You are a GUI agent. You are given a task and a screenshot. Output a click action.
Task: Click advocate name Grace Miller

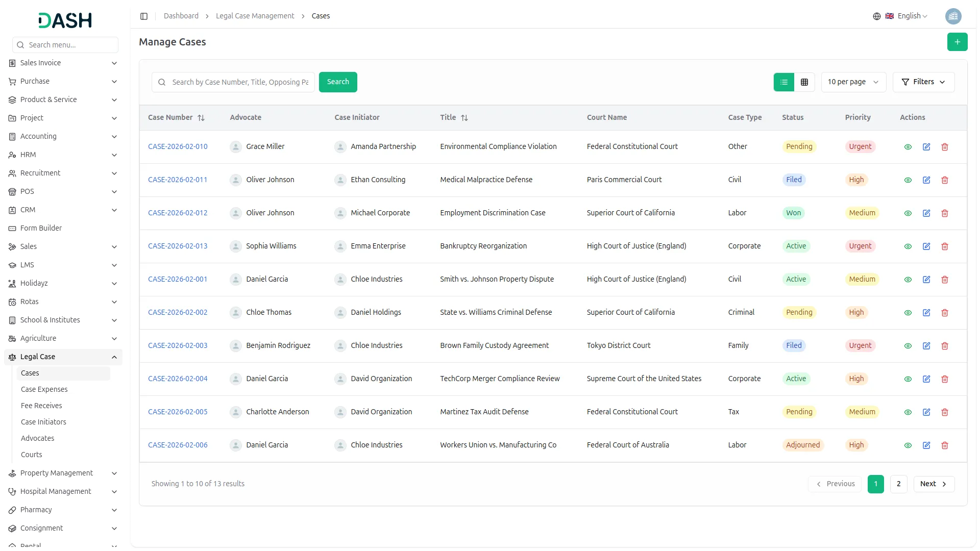(x=265, y=147)
